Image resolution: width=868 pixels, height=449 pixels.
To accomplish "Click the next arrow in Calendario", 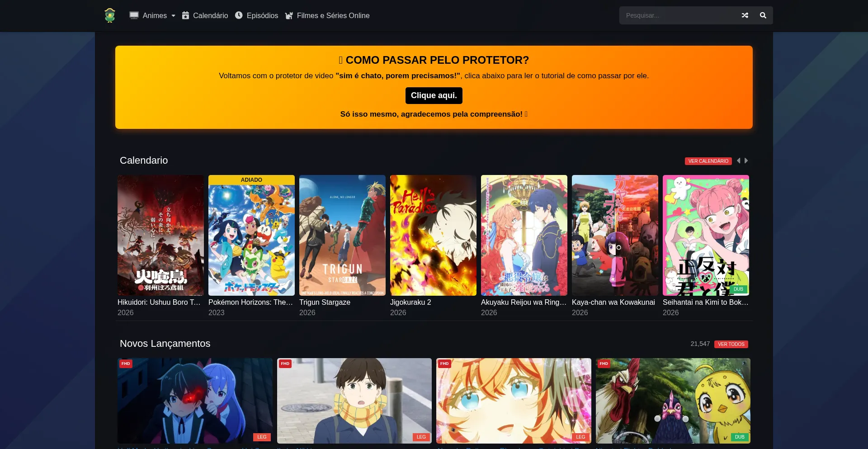I will coord(746,161).
